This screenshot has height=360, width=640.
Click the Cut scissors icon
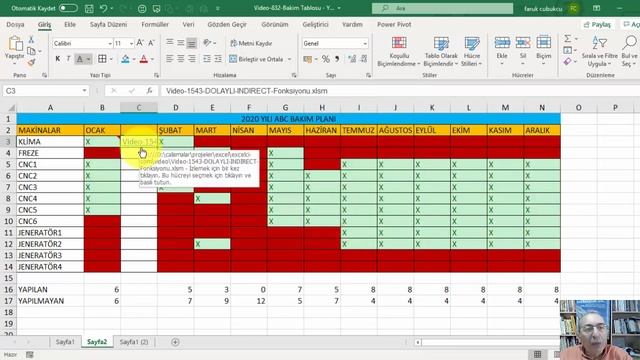31,40
